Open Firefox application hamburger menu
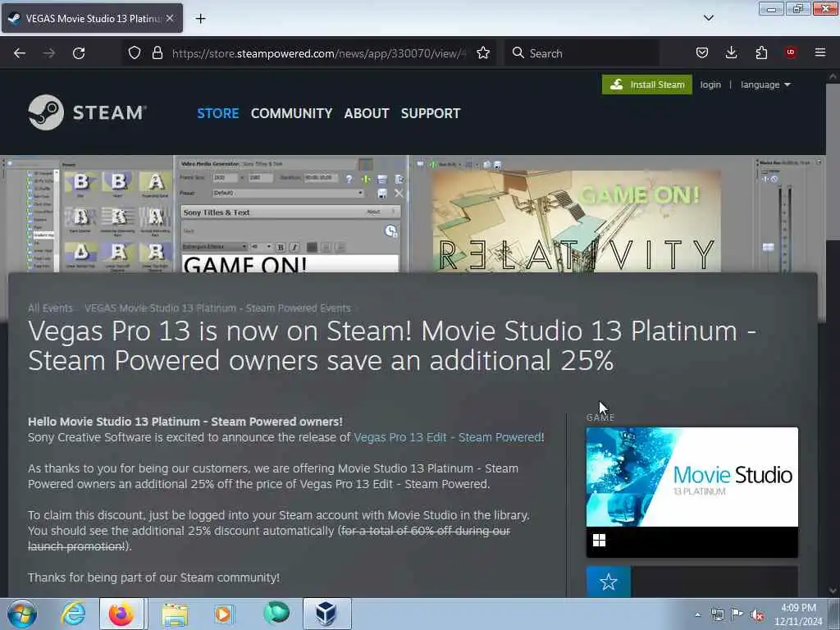 tap(820, 52)
